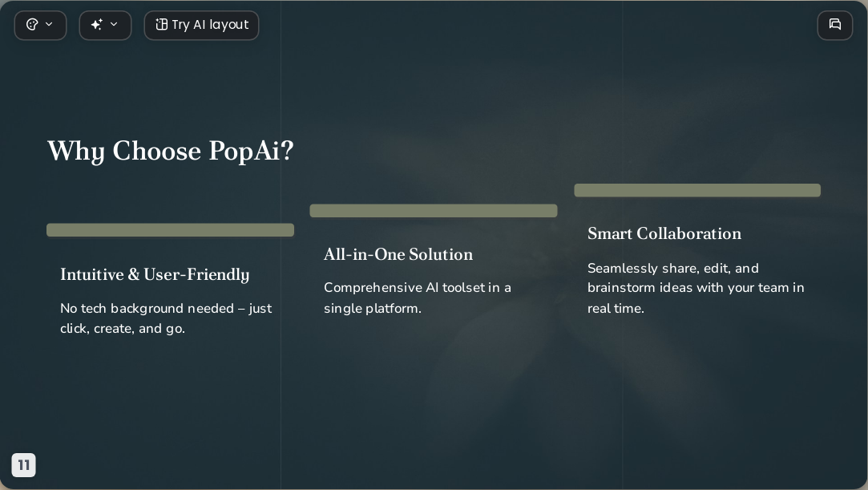Image resolution: width=868 pixels, height=490 pixels.
Task: Open the theme palette dropdown
Action: [40, 26]
